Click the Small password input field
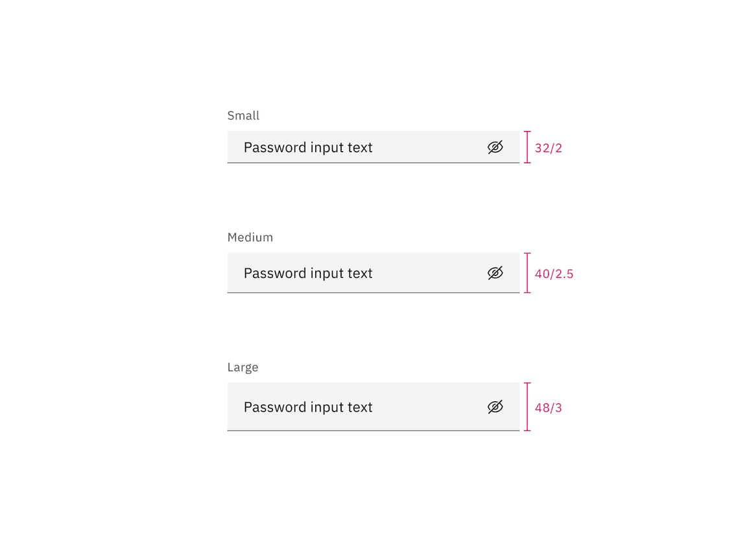747x560 pixels. coord(357,147)
